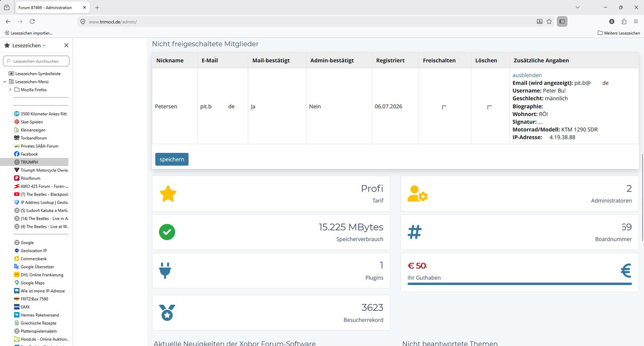
Task: Collapse the Lesezeichen-Menü tree node
Action: coord(5,81)
